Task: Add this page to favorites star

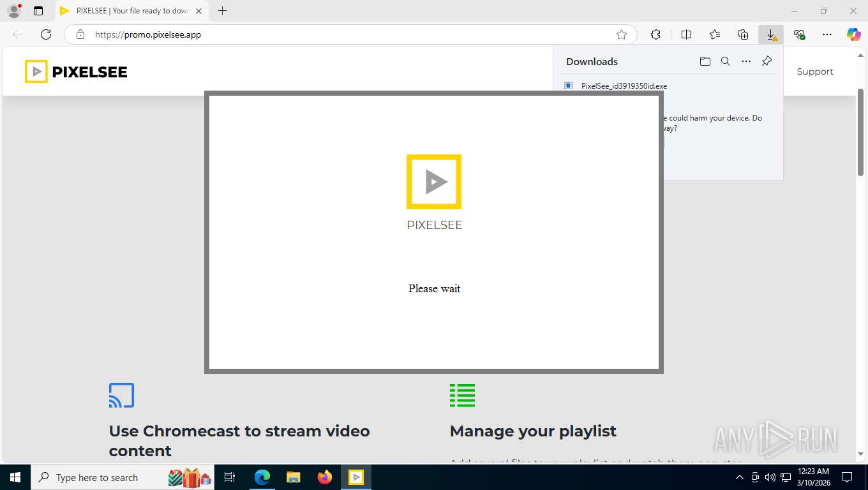Action: point(621,34)
